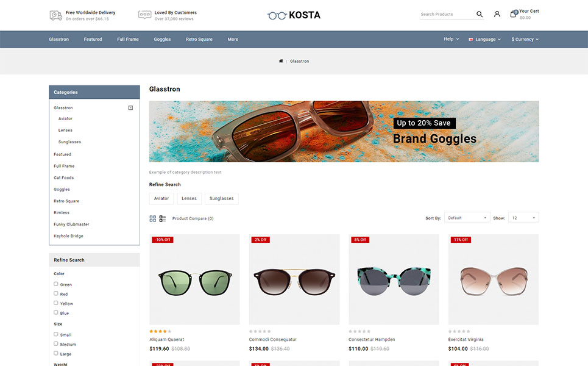Click Language flag icon
588x366 pixels.
(470, 40)
